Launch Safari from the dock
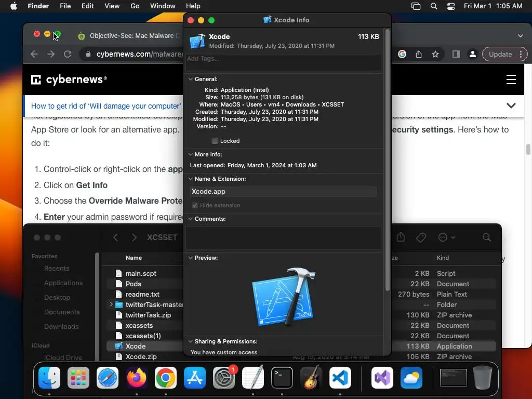This screenshot has height=399, width=532. pos(108,377)
